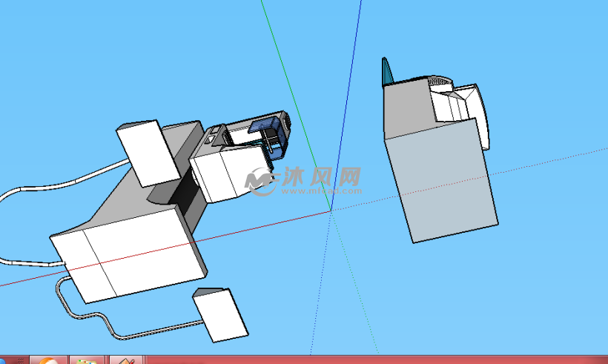Open the orange-ball app in the taskbar
The height and width of the screenshot is (364, 608).
[49, 360]
